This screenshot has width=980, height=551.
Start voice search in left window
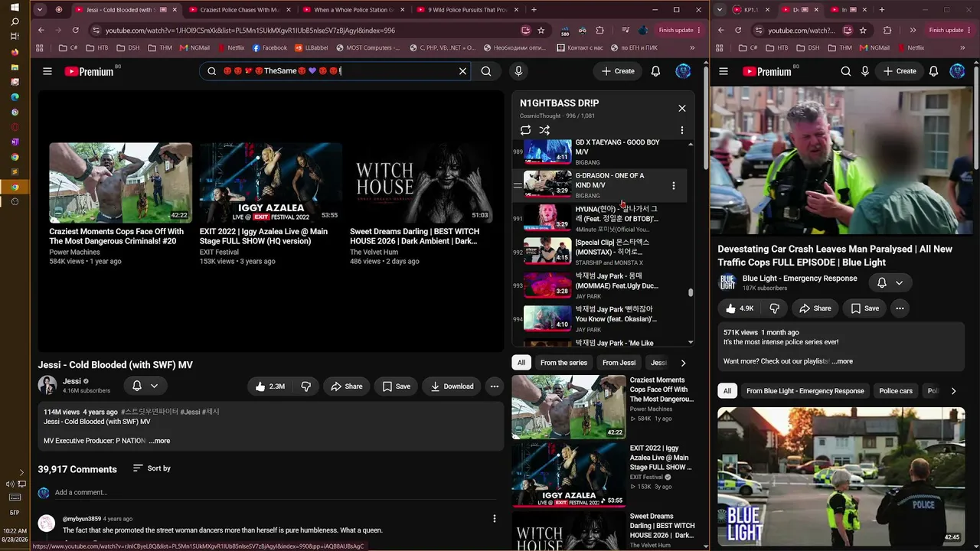[x=518, y=71]
